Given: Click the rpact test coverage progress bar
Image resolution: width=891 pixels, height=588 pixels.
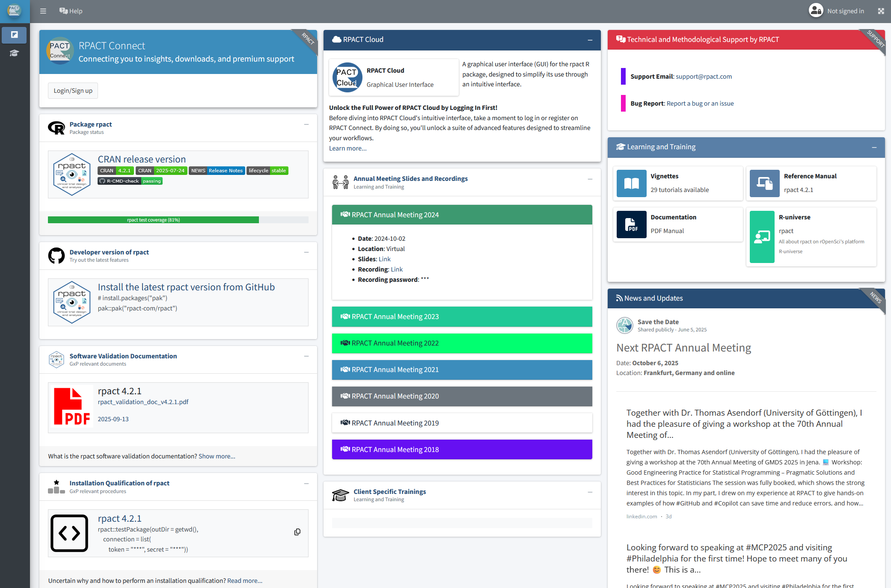Looking at the screenshot, I should (153, 220).
